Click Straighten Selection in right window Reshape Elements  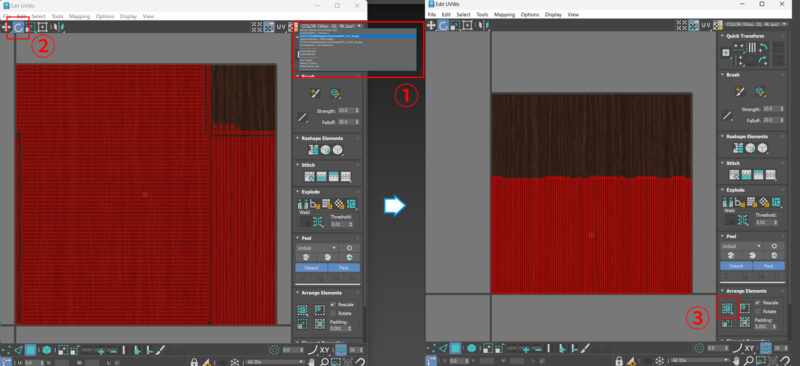738,148
